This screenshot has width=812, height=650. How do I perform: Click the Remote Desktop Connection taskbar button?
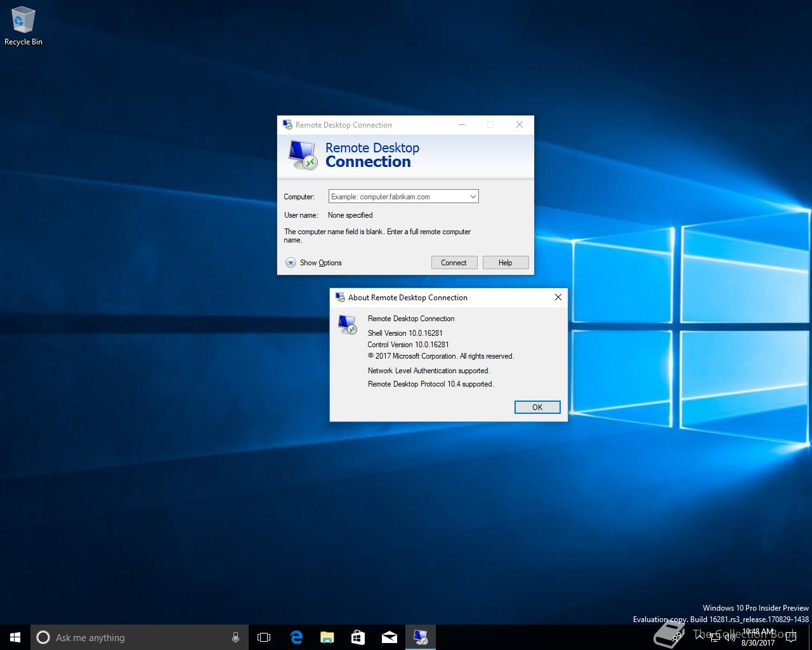coord(421,637)
